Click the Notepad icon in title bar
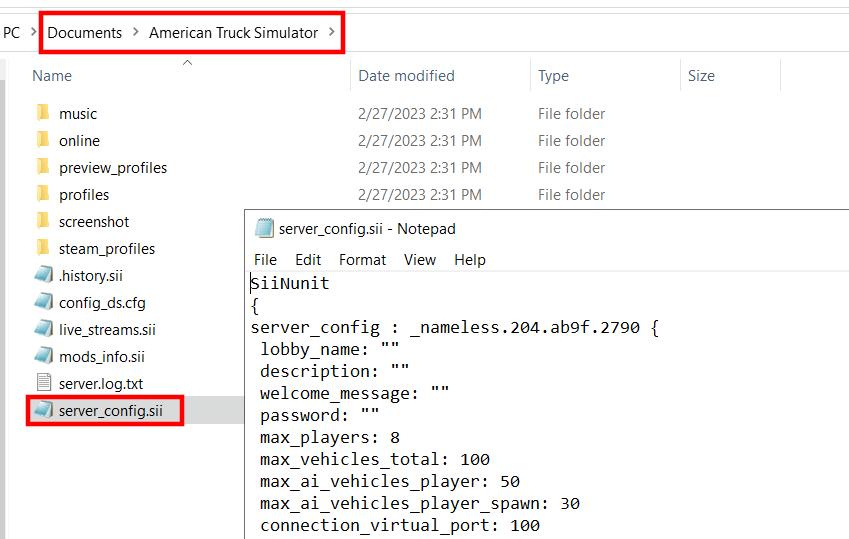Viewport: 849px width, 539px height. click(264, 228)
